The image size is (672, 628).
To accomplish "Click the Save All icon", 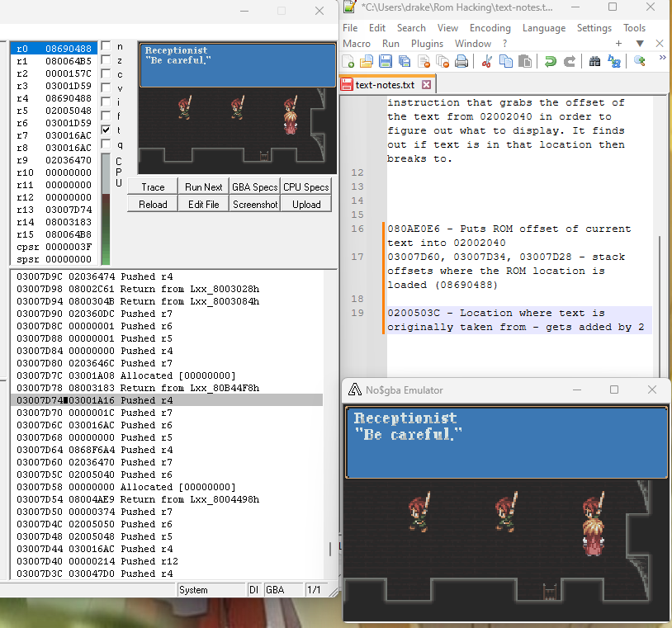I will [405, 62].
